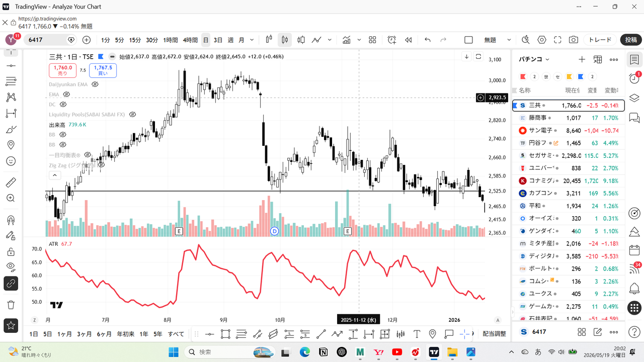Image resolution: width=644 pixels, height=362 pixels.
Task: Toggle lock all drawings padlock
Action: 11,252
